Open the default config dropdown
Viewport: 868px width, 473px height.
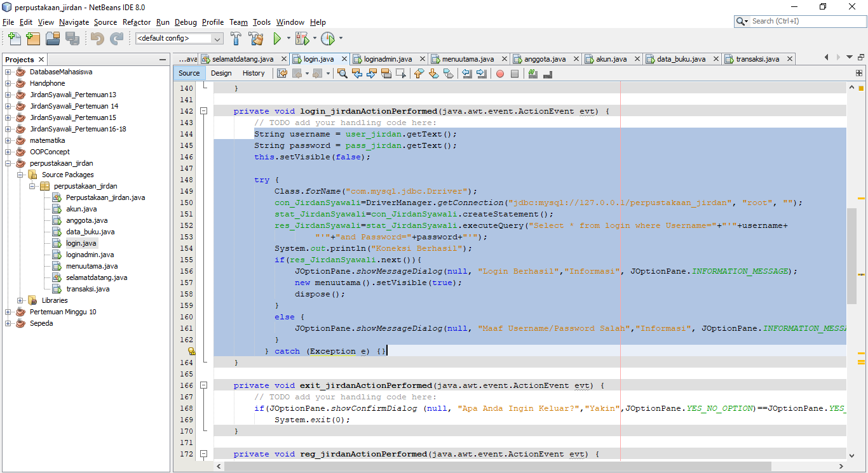pos(217,38)
